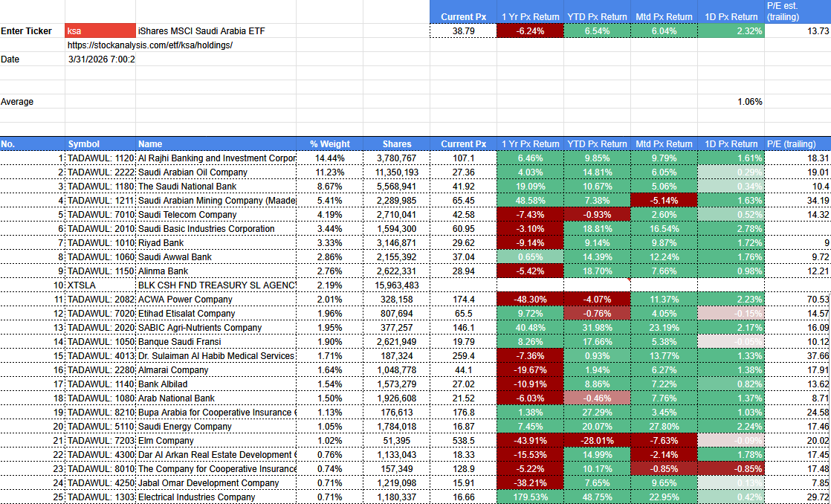Click the XTSLA symbol cell
Viewport: 831px width, 504px height.
(100, 285)
